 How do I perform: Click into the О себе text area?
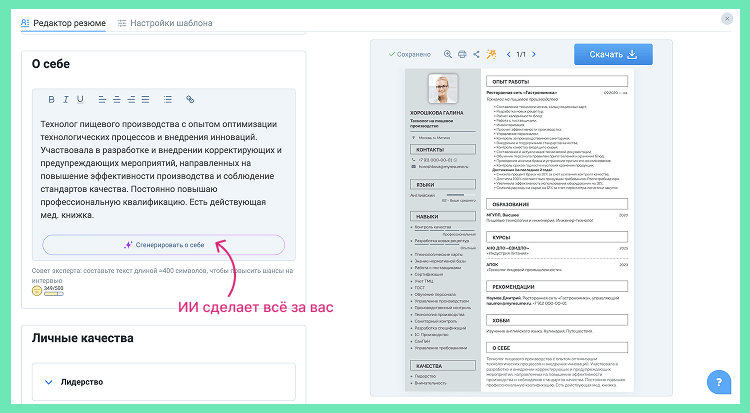pyautogui.click(x=162, y=169)
